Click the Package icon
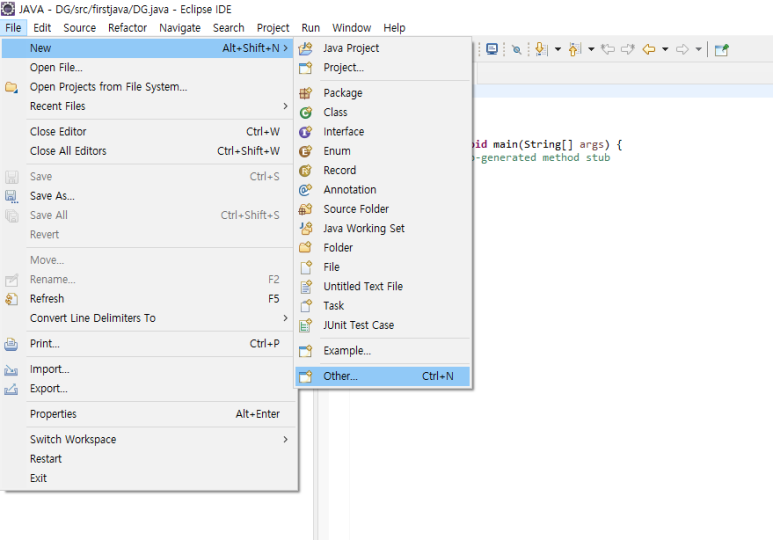The width and height of the screenshot is (773, 540). pos(306,93)
